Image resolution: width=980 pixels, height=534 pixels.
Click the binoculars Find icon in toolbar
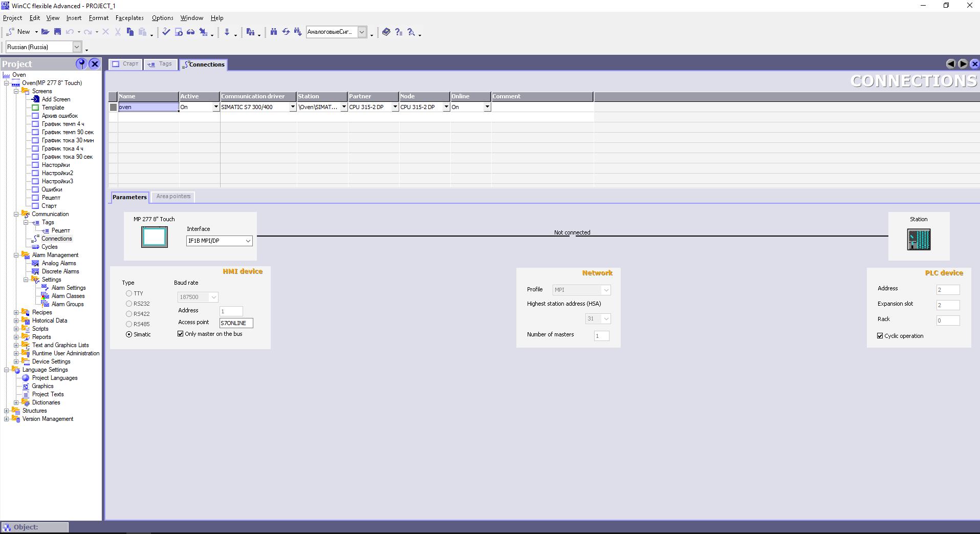point(274,32)
